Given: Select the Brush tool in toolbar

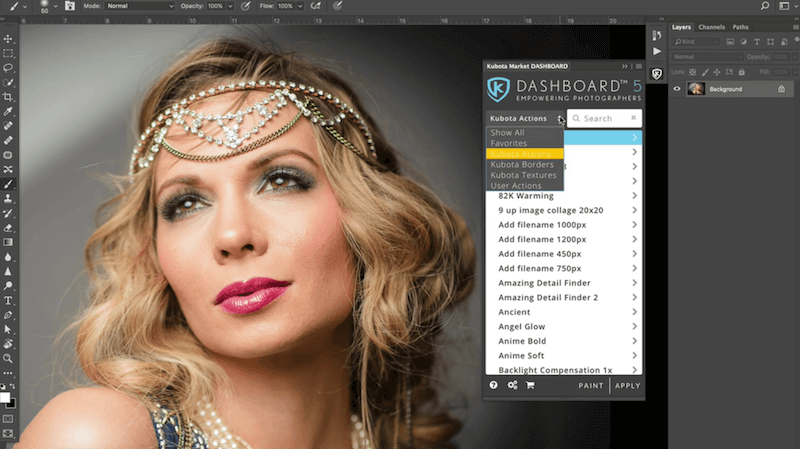Looking at the screenshot, I should (8, 184).
